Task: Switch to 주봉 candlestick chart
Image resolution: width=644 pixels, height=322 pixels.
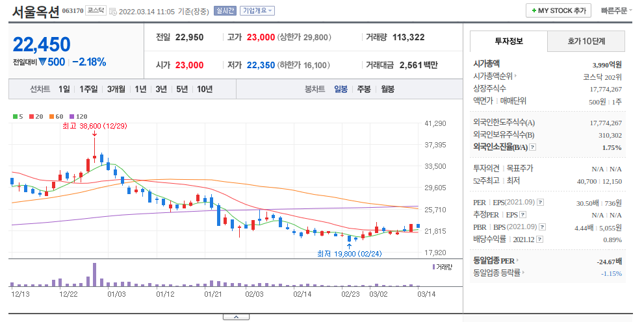Action: [364, 89]
